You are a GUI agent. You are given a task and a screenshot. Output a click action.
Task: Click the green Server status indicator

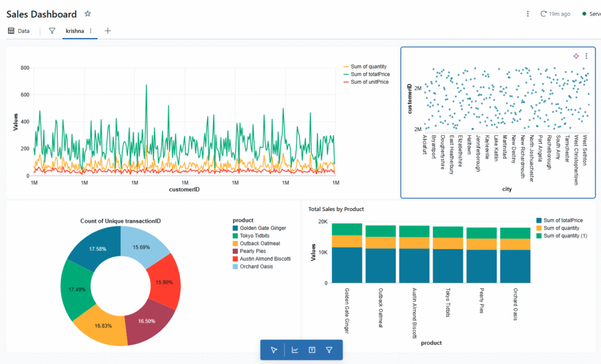click(585, 13)
